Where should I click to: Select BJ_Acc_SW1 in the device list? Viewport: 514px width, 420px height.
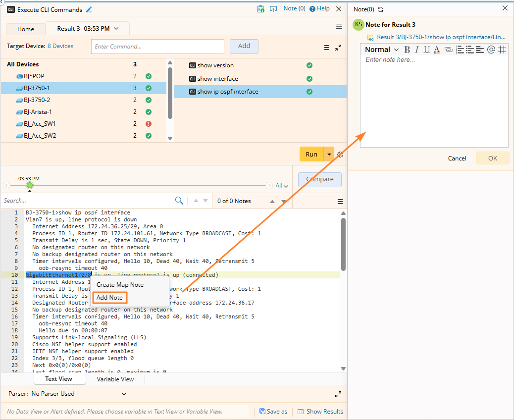point(40,124)
